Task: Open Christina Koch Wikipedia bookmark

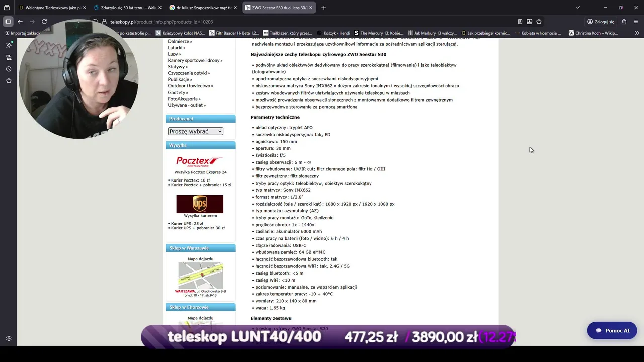Action: [593, 33]
